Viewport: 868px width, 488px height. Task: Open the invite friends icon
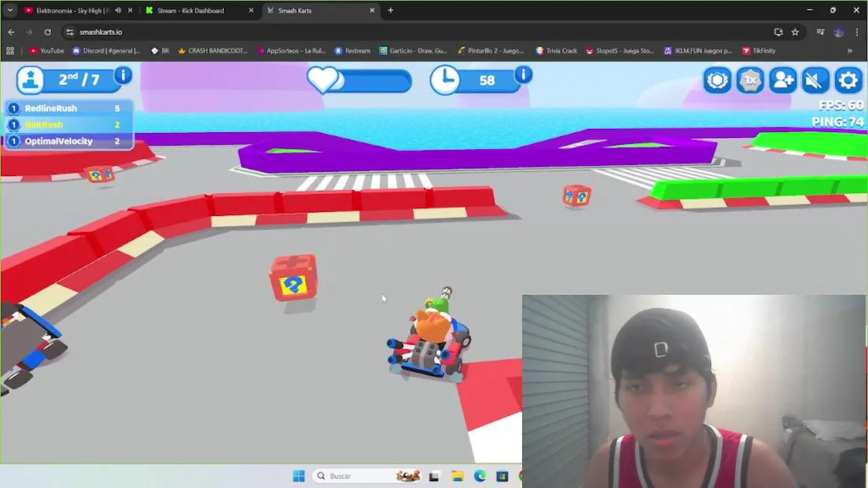[x=783, y=81]
